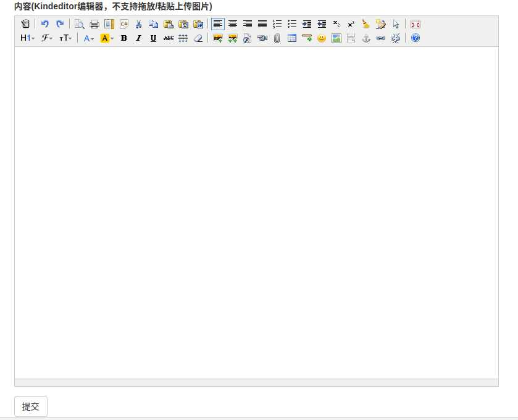The height and width of the screenshot is (420, 518).
Task: Select all content with the cursor icon
Action: (395, 24)
